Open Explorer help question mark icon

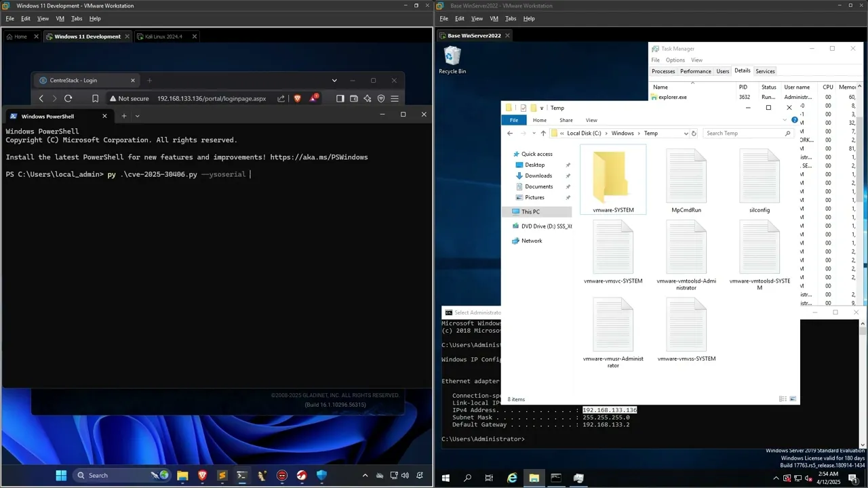pos(794,120)
